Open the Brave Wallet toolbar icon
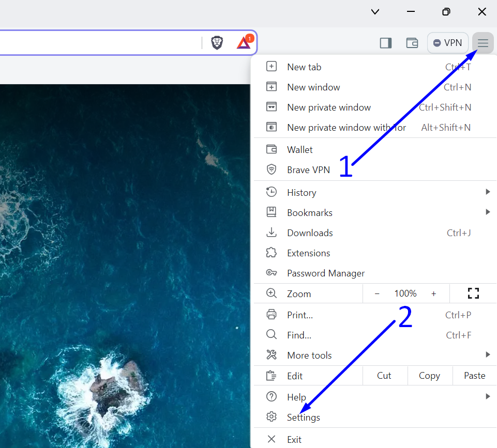Image resolution: width=497 pixels, height=448 pixels. [412, 43]
